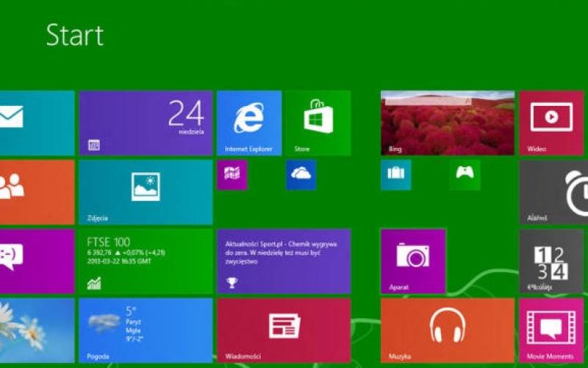Open the FTSE 100 finance tile
The width and height of the screenshot is (588, 368).
(146, 261)
